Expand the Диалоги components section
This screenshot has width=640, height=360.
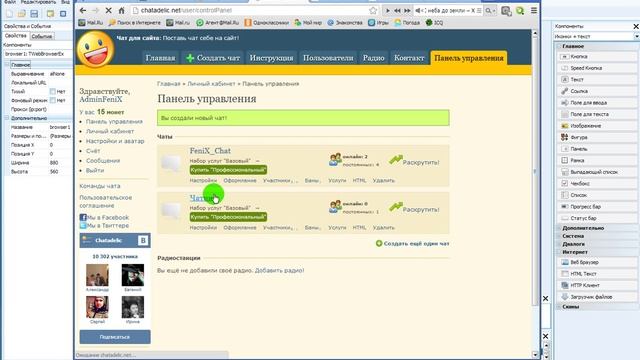click(559, 244)
